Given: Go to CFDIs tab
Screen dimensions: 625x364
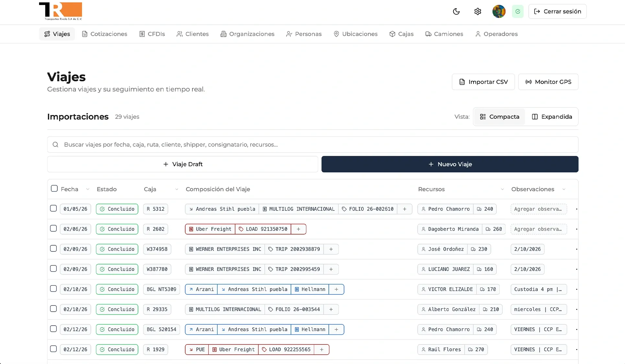Looking at the screenshot, I should (152, 34).
